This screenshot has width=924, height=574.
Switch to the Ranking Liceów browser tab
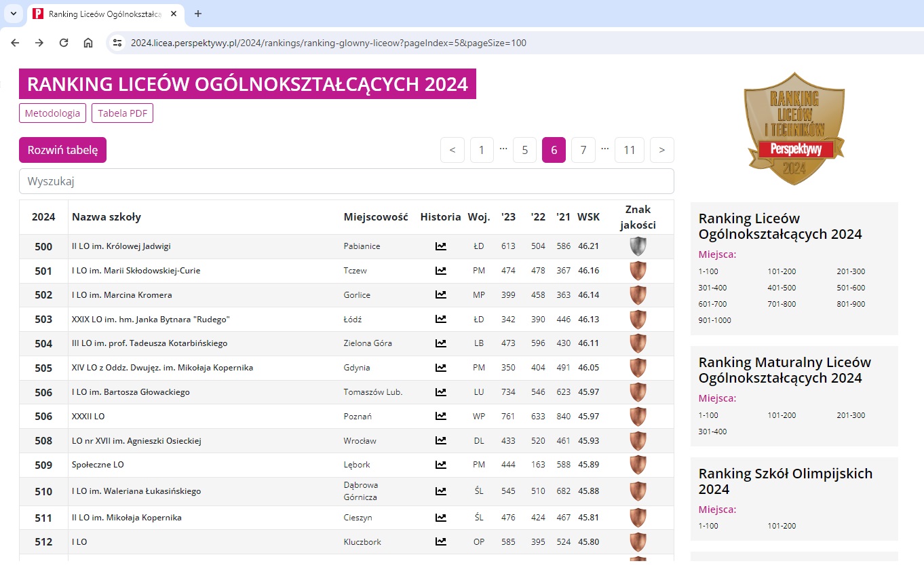pyautogui.click(x=102, y=14)
